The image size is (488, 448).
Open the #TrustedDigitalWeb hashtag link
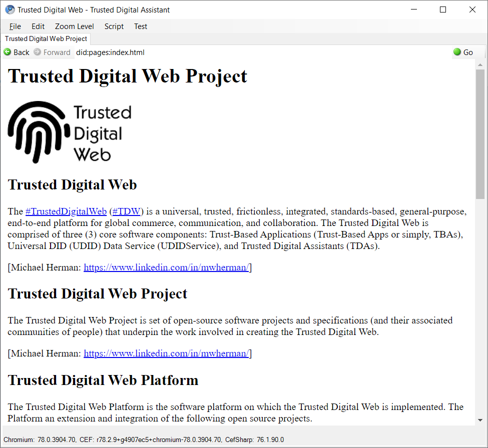click(66, 211)
